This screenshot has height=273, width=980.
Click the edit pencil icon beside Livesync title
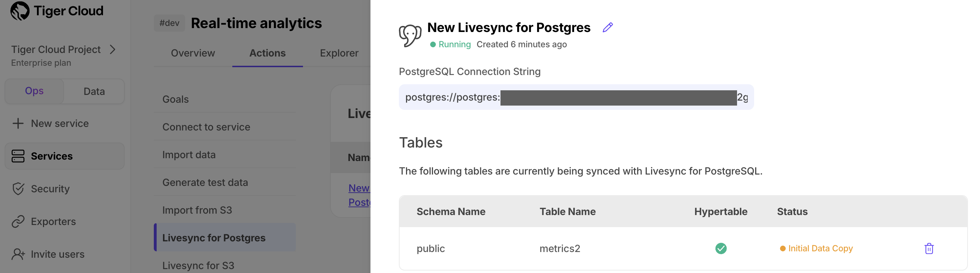click(607, 27)
